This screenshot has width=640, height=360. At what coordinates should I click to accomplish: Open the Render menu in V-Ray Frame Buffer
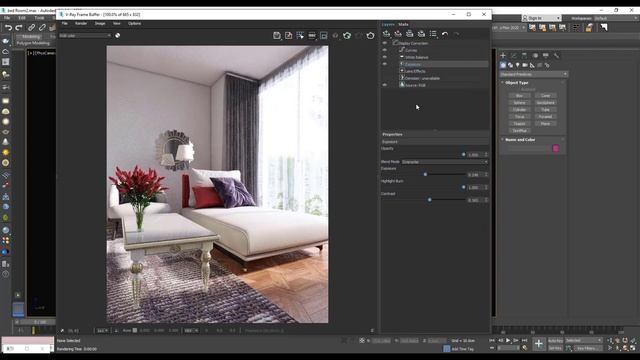[x=81, y=23]
